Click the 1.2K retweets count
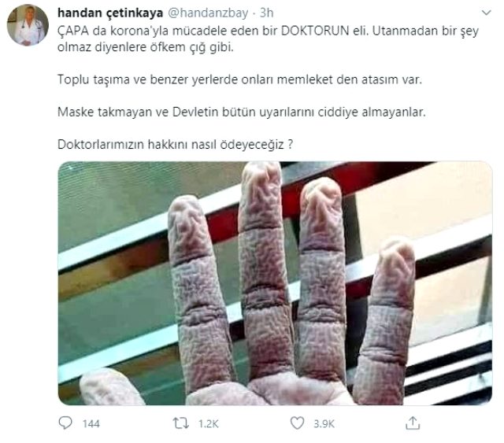Image resolution: width=504 pixels, height=443 pixels. pyautogui.click(x=208, y=424)
